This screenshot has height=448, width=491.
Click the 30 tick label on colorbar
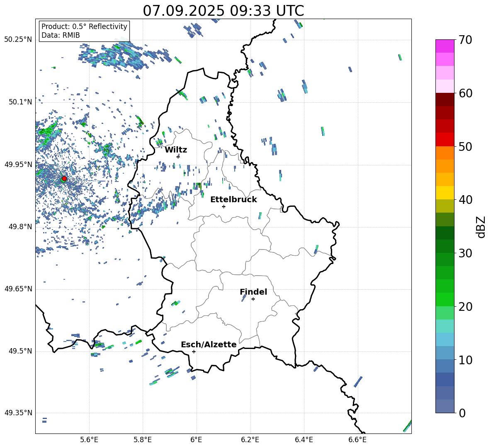(x=465, y=253)
